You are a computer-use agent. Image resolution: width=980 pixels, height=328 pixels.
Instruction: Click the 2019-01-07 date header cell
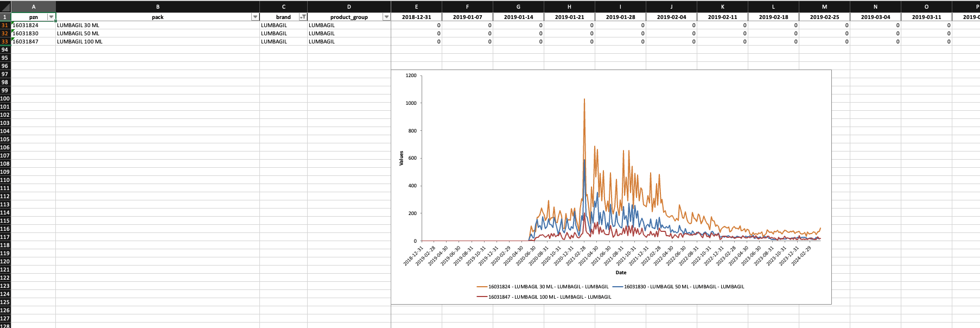click(468, 17)
